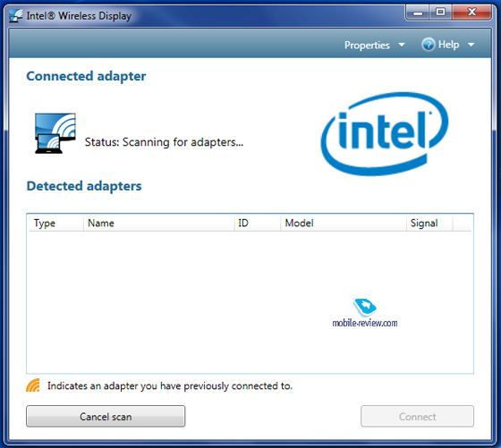The width and height of the screenshot is (501, 448).
Task: Open the Help menu
Action: click(448, 45)
